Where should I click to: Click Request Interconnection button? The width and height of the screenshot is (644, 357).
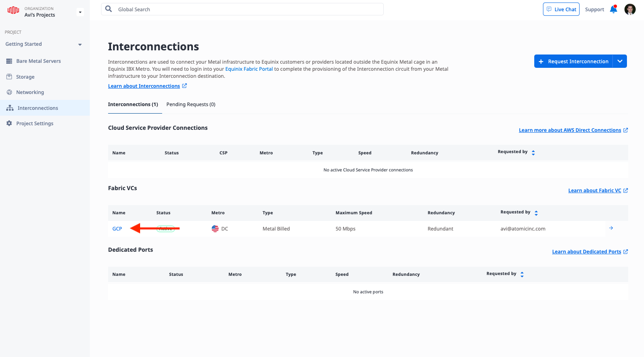(x=573, y=61)
